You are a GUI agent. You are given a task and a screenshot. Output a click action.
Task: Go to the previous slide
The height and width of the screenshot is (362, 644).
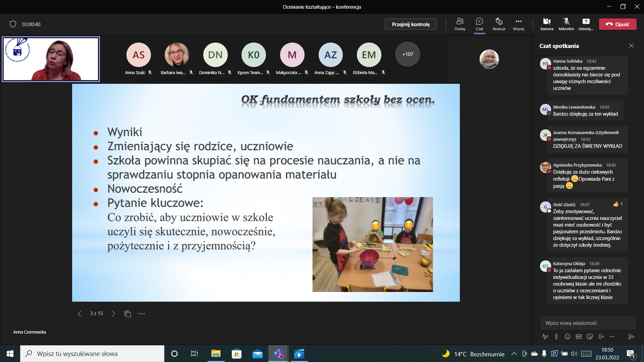(79, 314)
